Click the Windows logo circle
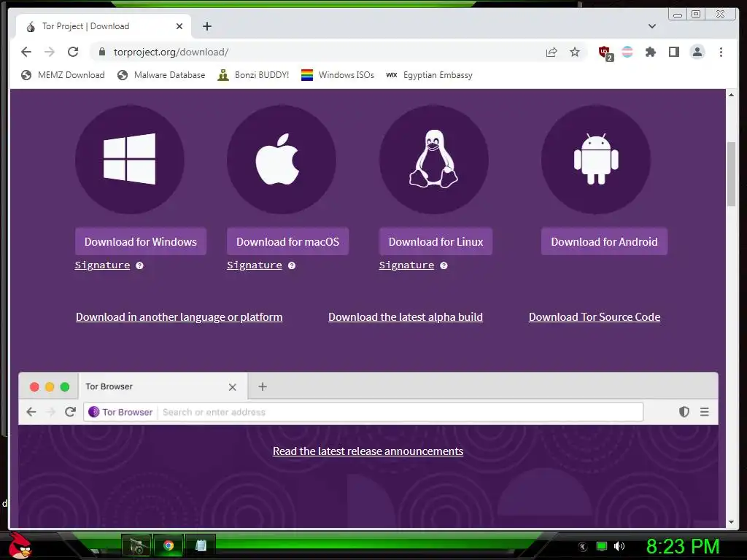747x560 pixels. pos(130,159)
